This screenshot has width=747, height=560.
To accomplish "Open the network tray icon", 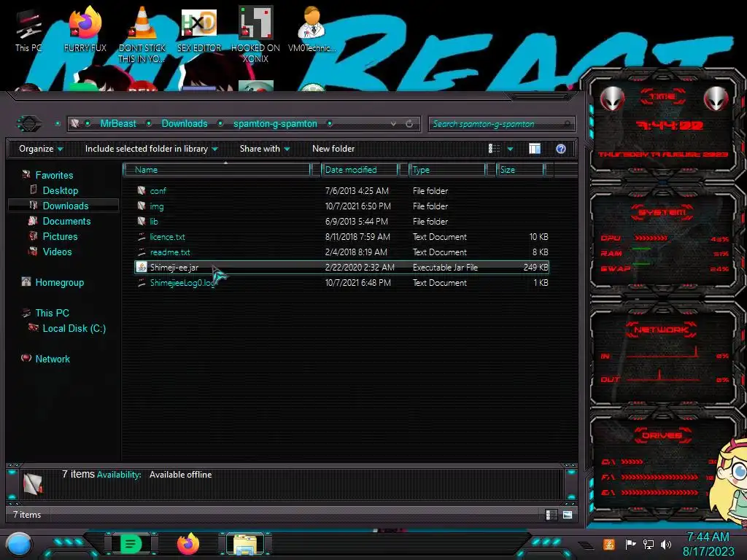I will click(649, 544).
